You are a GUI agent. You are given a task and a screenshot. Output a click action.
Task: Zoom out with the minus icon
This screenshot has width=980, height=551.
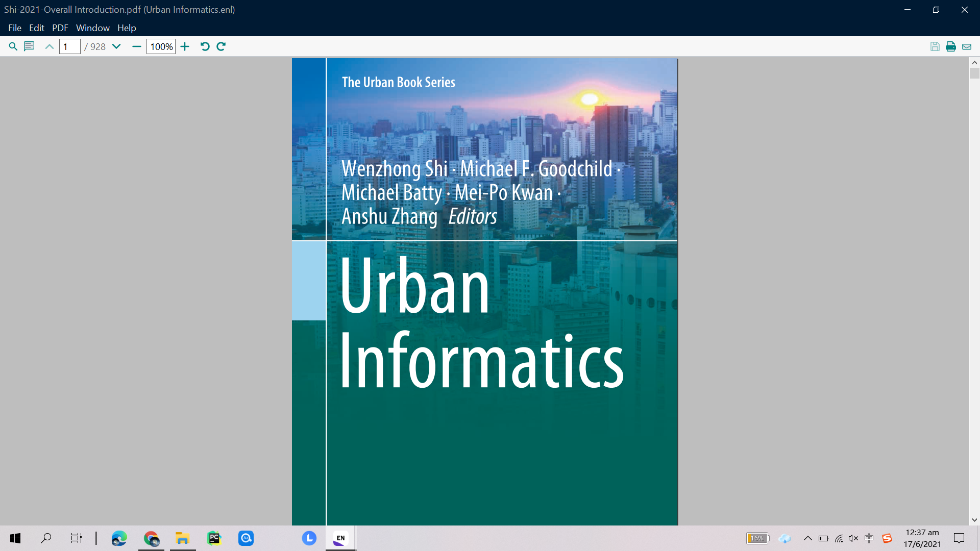(136, 46)
